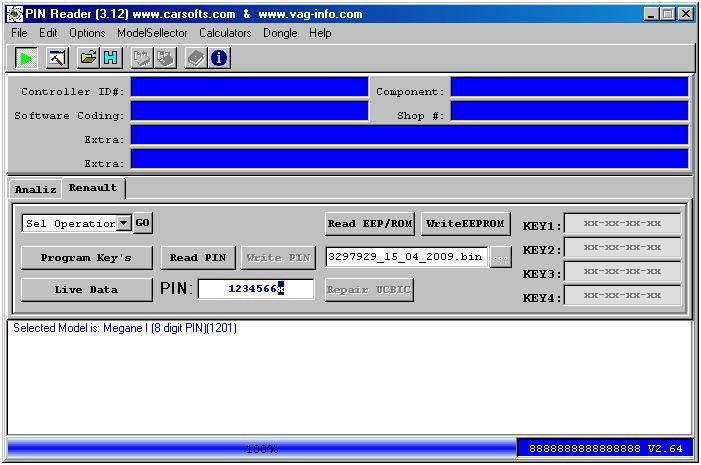701x465 pixels.
Task: Click the browse file ellipsis button
Action: coord(500,257)
